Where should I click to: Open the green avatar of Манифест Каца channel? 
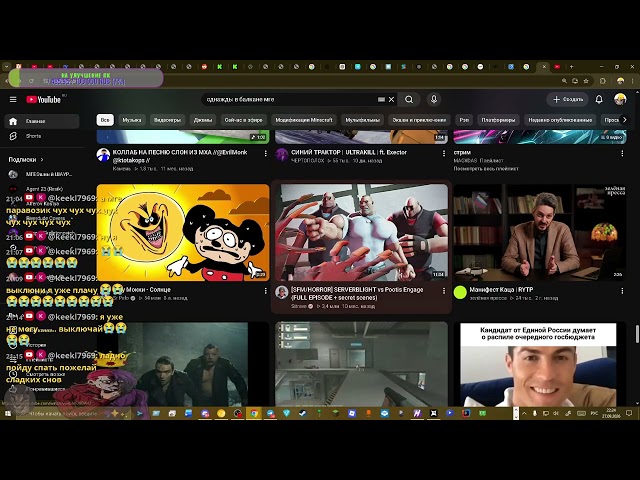coord(460,292)
